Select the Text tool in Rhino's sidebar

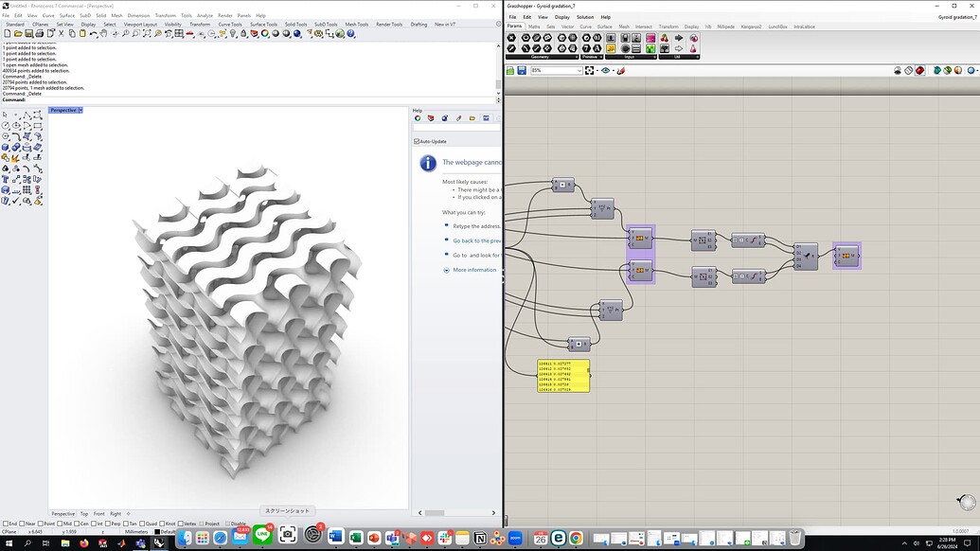pyautogui.click(x=6, y=178)
